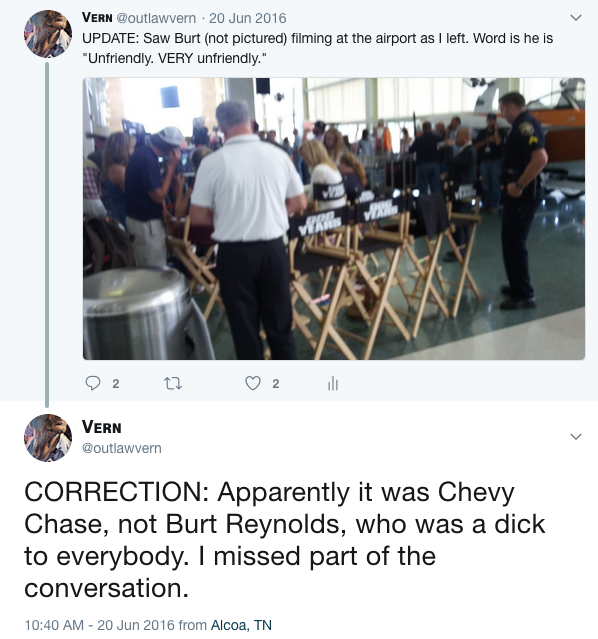The height and width of the screenshot is (639, 598).
Task: Retweet the airport update tweet
Action: coord(173,383)
